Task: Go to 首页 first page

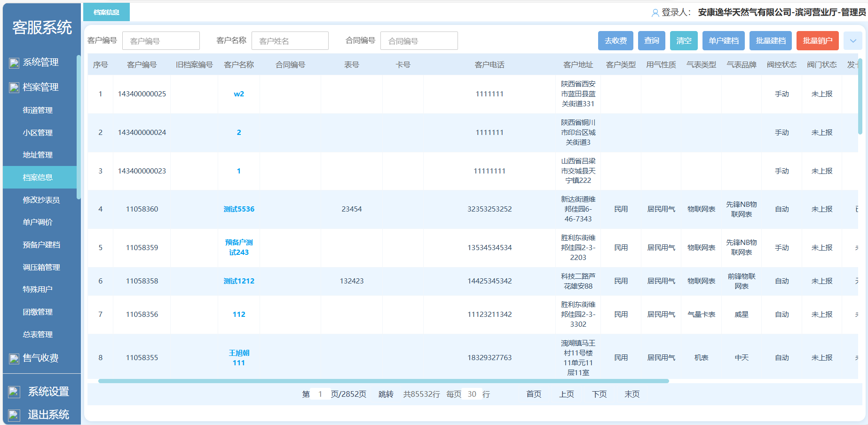Action: tap(534, 394)
